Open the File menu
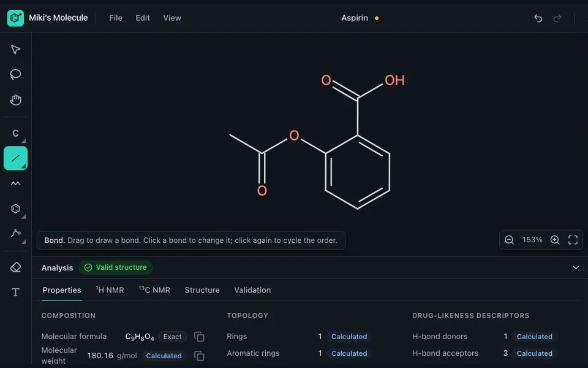This screenshot has height=368, width=588. point(116,18)
